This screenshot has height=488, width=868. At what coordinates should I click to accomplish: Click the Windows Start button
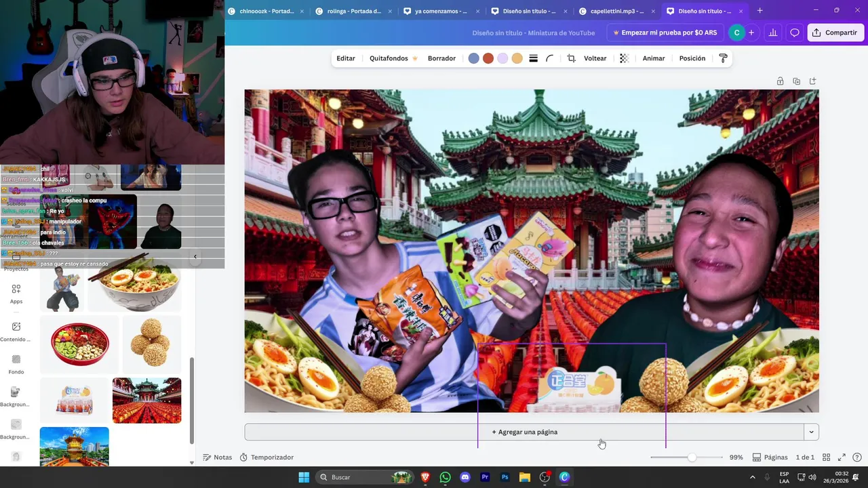tap(303, 477)
